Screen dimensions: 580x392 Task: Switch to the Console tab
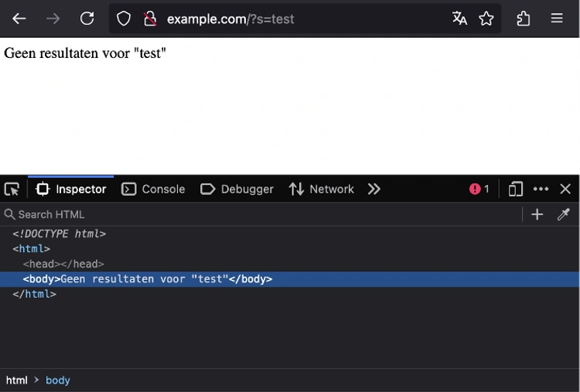pos(154,189)
